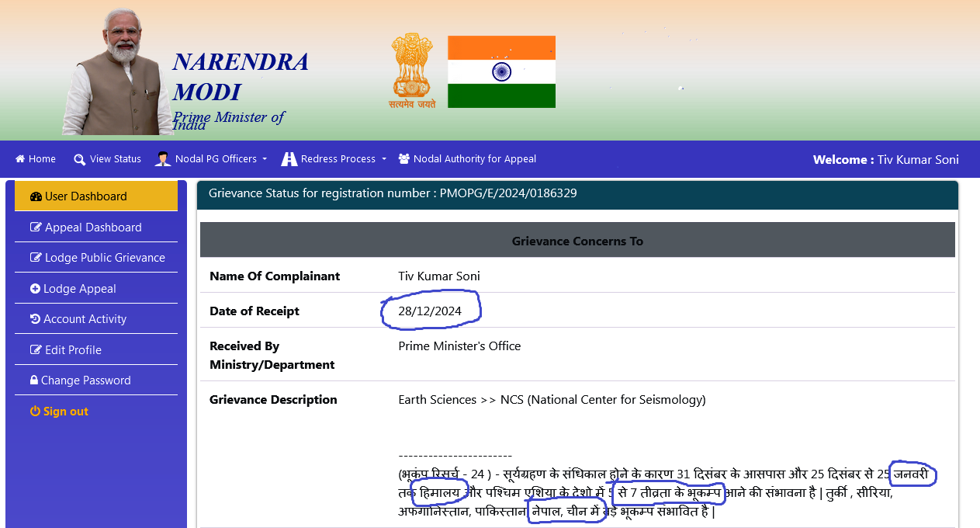Click the Home house icon
Image resolution: width=980 pixels, height=528 pixels.
[20, 159]
